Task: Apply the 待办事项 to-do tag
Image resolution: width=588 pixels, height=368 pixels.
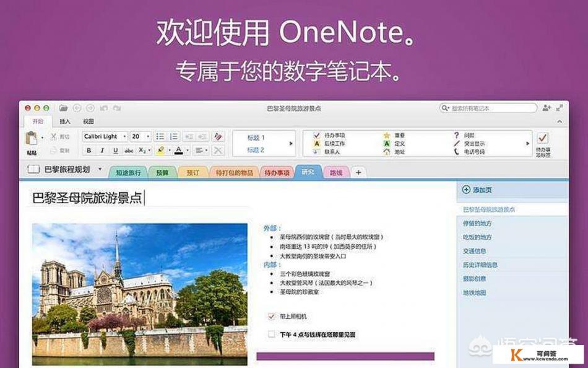Action: coord(329,135)
